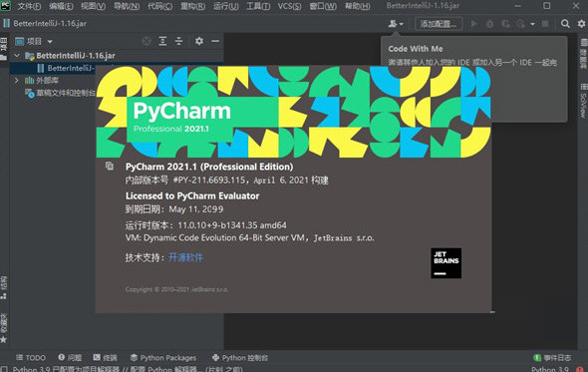
Task: Open the right-side database tool tab
Action: [x=583, y=54]
